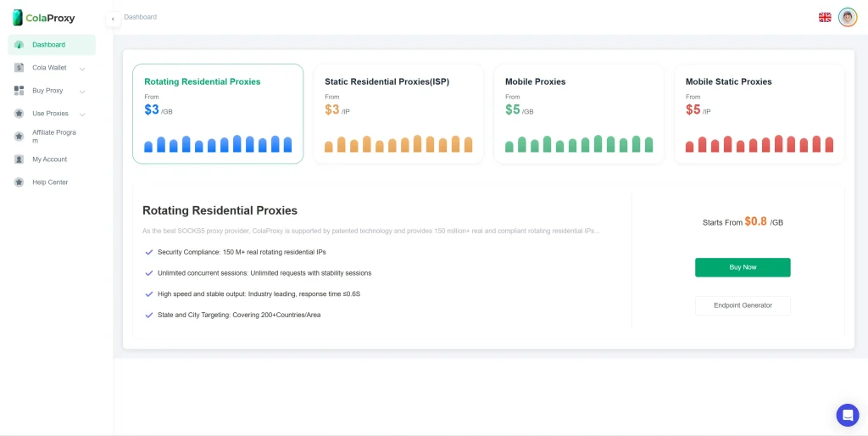This screenshot has height=436, width=868.
Task: Click checkmark icon beside Security Compliance
Action: click(x=149, y=252)
